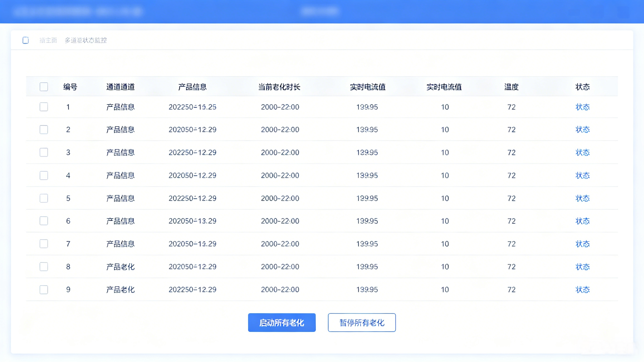Image resolution: width=644 pixels, height=362 pixels.
Task: Click the 产品信息 cell in row 5
Action: coord(120,198)
